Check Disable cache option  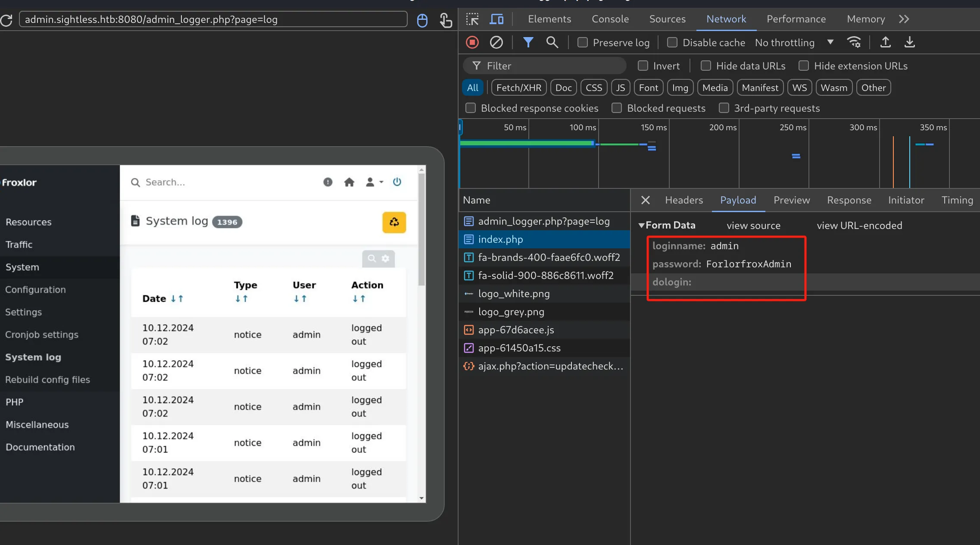[672, 42]
